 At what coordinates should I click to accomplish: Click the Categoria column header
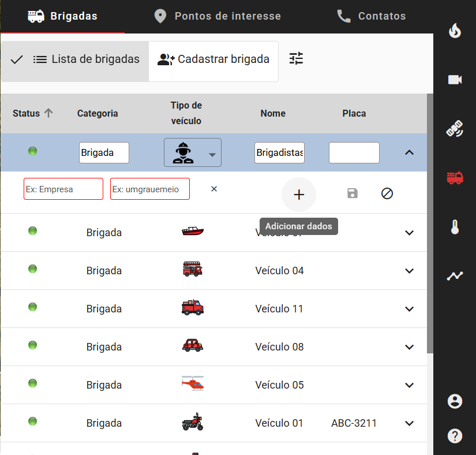[98, 113]
